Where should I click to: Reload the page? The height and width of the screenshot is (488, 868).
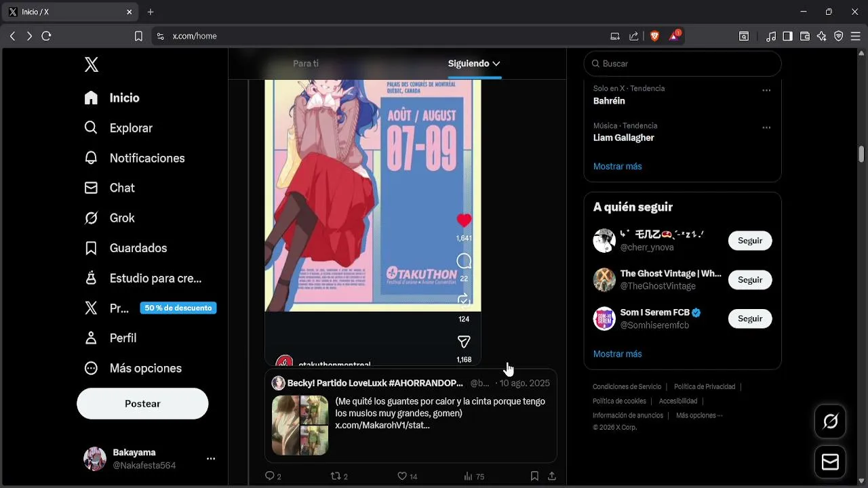(x=46, y=36)
